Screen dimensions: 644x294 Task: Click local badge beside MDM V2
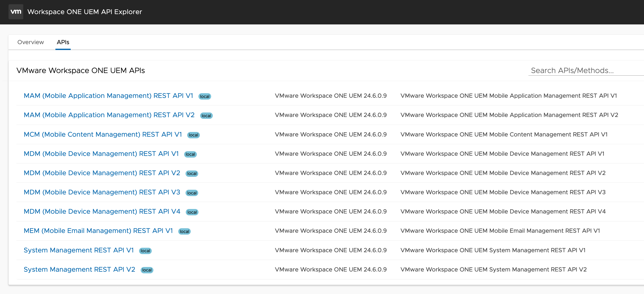pos(192,174)
